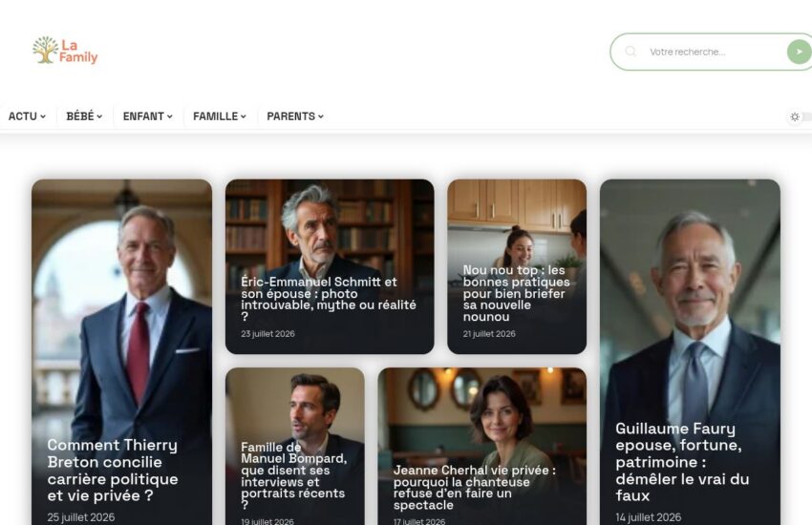
Task: Open the Nounou top bonnes pratiques article
Action: [x=516, y=293]
